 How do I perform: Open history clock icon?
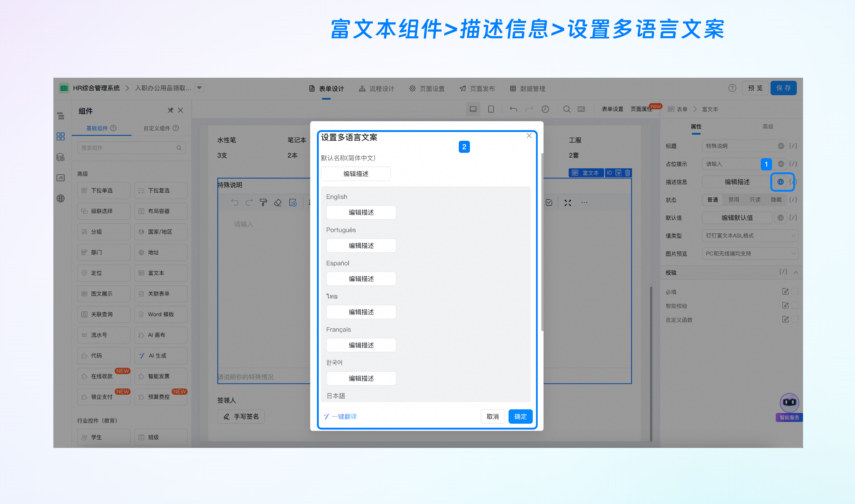[545, 109]
